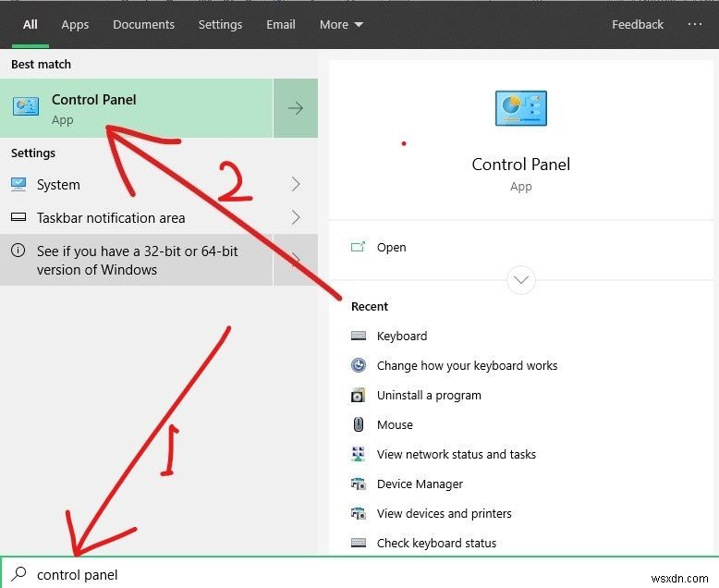The image size is (719, 588).
Task: Expand the System result chevron
Action: (x=296, y=184)
